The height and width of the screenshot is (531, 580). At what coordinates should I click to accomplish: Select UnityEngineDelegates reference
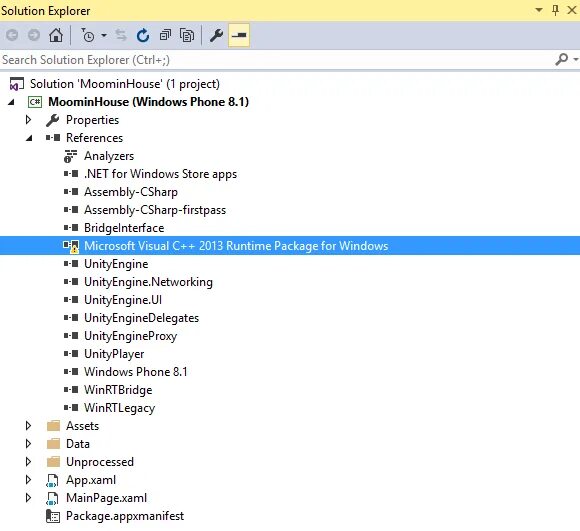pos(141,318)
